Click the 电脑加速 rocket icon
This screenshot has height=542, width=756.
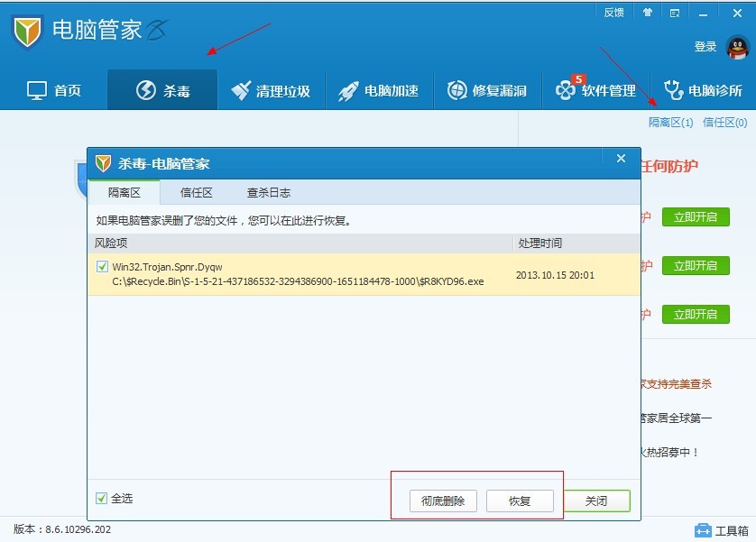click(x=348, y=91)
